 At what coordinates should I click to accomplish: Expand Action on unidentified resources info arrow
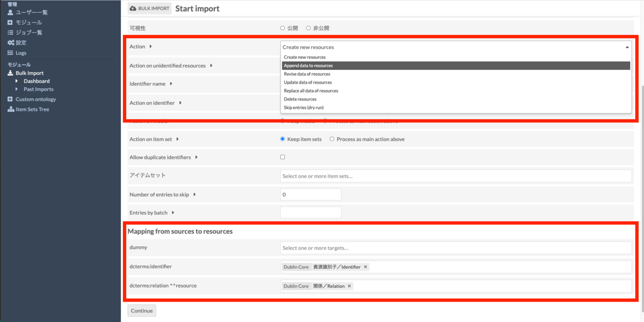tap(211, 65)
